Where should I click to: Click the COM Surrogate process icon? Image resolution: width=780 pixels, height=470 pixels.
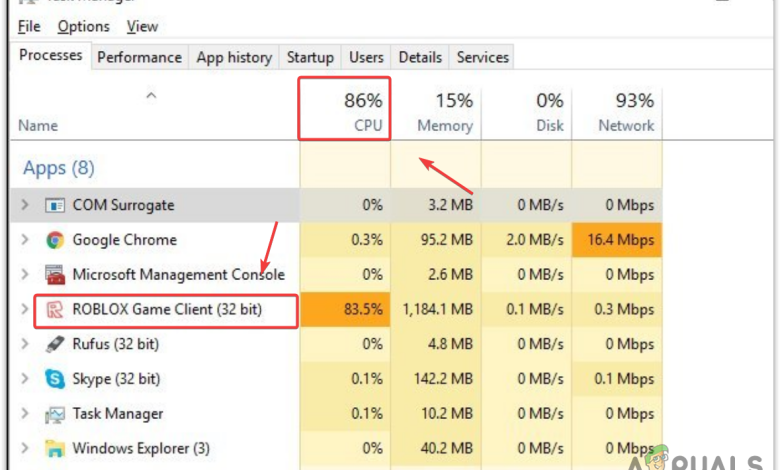pos(55,205)
